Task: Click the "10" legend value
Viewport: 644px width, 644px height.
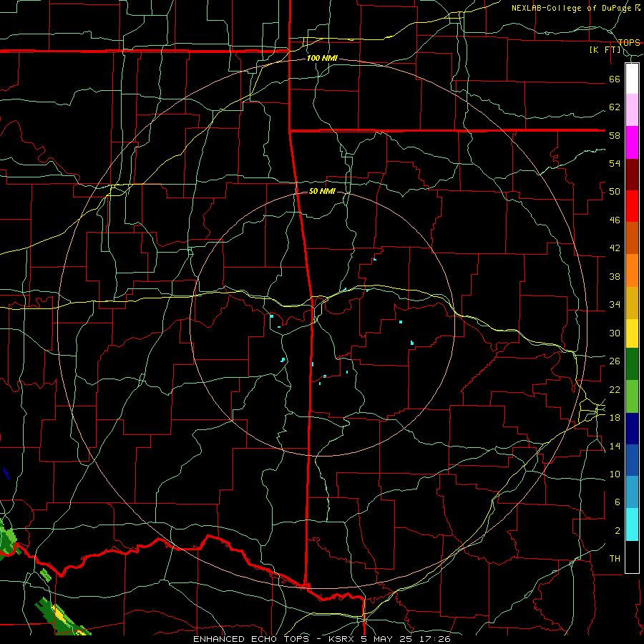Action: click(x=615, y=474)
